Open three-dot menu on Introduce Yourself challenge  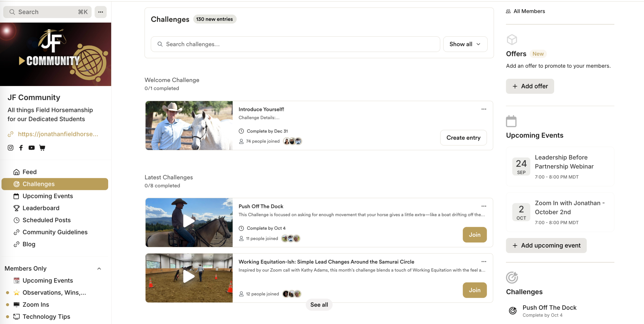click(x=484, y=109)
